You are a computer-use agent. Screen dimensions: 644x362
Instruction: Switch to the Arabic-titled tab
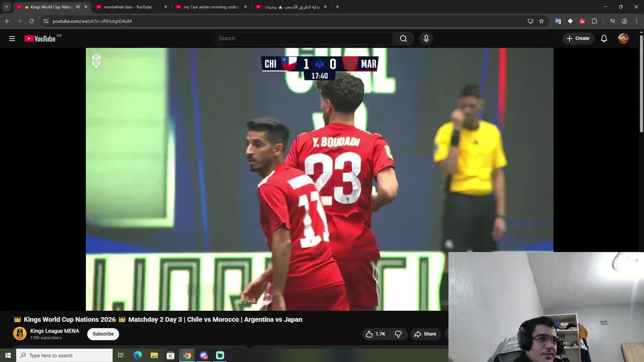(292, 7)
